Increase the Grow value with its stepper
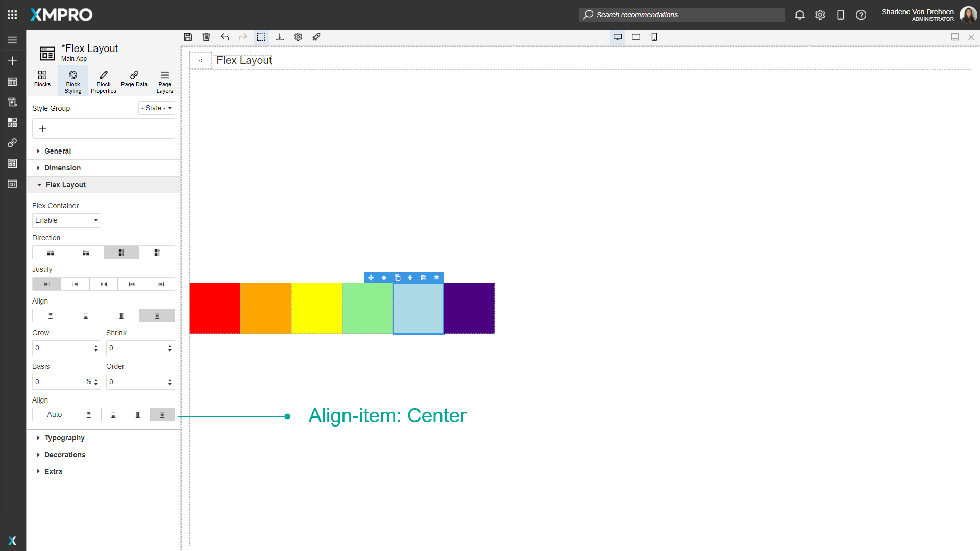 (96, 345)
